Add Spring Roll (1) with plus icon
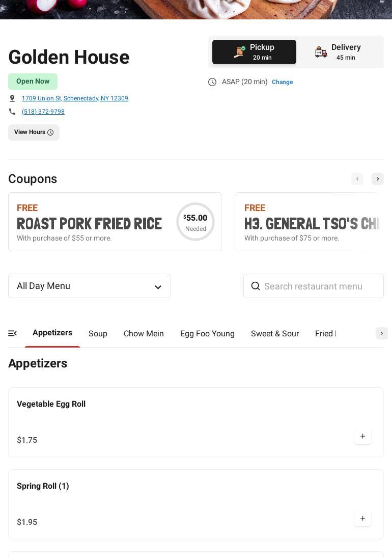392x557 pixels. coord(362,518)
